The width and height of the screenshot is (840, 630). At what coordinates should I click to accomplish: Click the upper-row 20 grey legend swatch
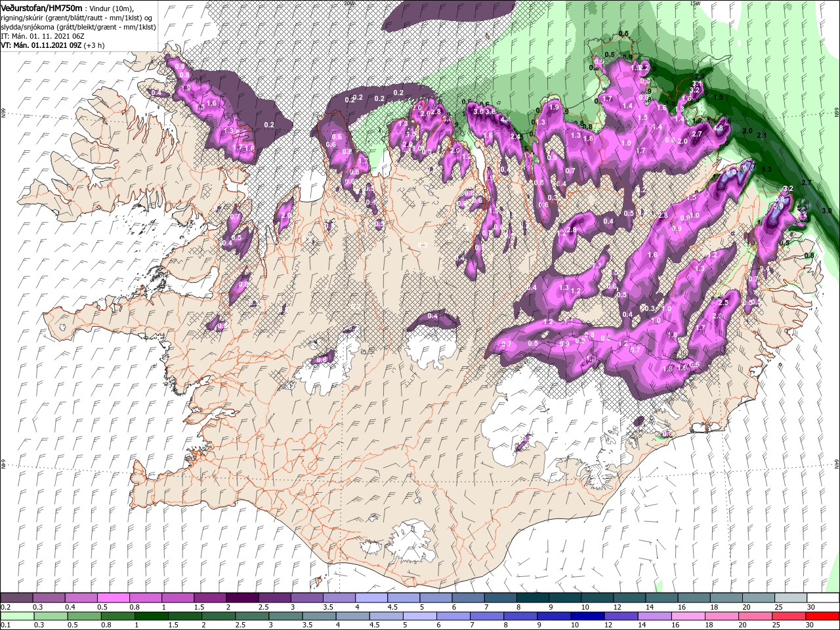(759, 597)
